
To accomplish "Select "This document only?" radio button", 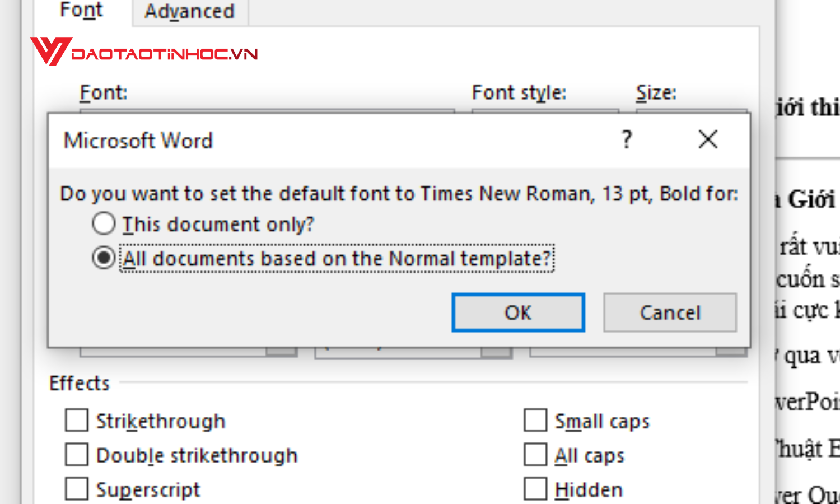I will click(x=104, y=224).
